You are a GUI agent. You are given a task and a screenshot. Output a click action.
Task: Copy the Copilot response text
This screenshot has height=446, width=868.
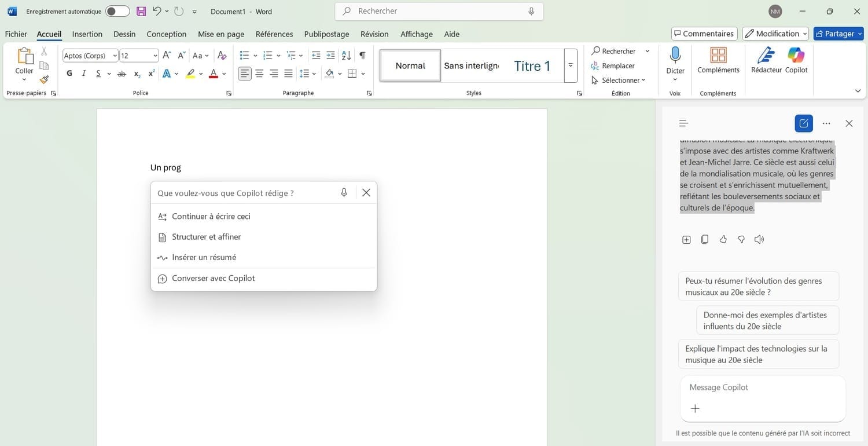click(704, 239)
